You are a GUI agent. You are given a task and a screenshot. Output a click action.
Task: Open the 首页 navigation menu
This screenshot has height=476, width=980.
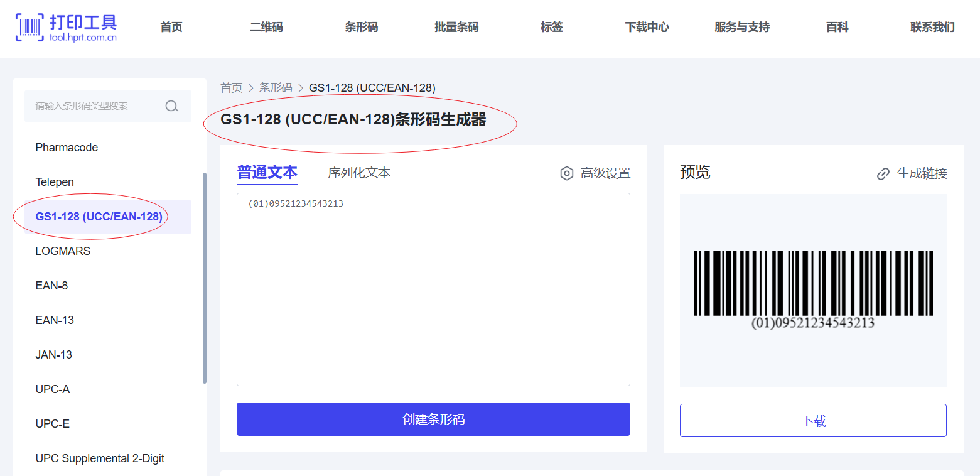[x=171, y=27]
